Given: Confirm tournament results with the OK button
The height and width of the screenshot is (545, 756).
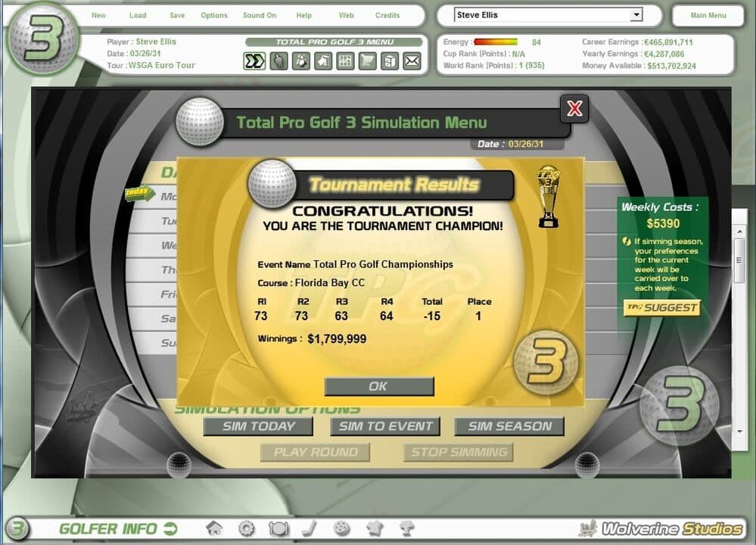Looking at the screenshot, I should (x=379, y=386).
